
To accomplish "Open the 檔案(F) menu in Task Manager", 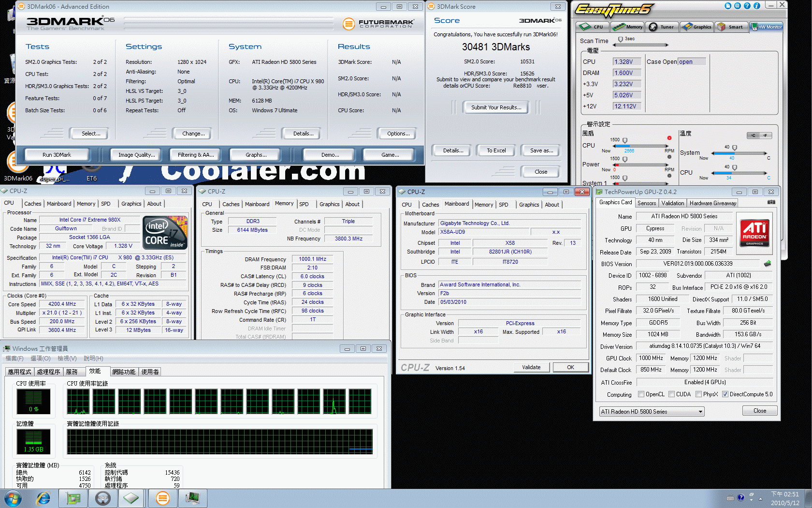I will (14, 359).
